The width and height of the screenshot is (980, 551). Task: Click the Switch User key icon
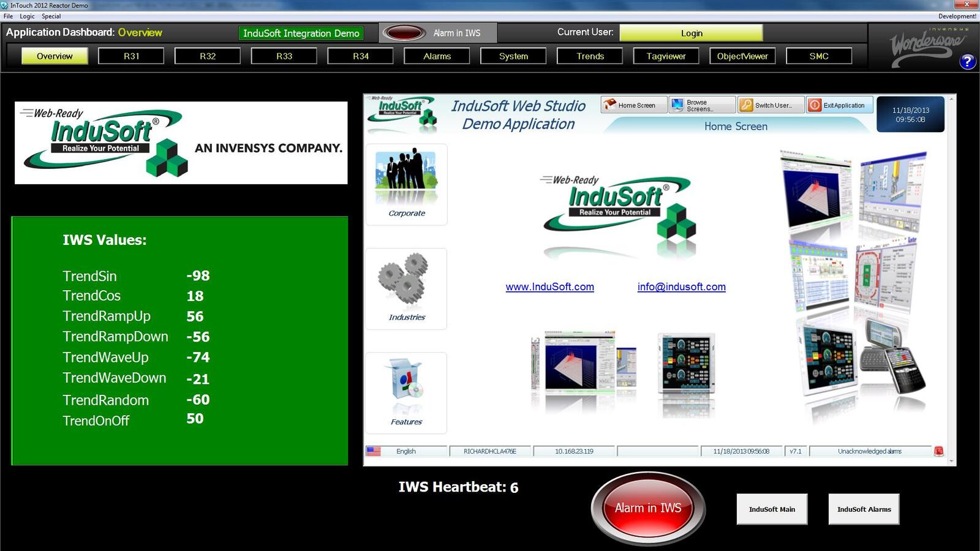pos(746,105)
